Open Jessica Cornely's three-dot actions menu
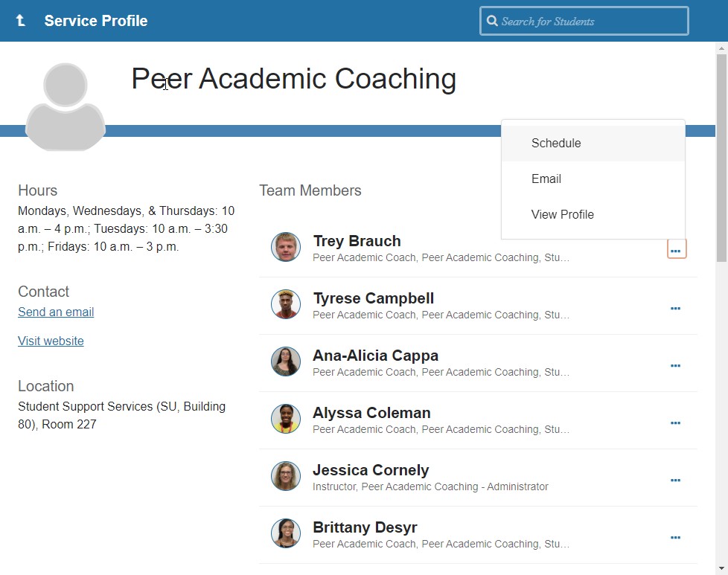The image size is (728, 575). pos(676,480)
